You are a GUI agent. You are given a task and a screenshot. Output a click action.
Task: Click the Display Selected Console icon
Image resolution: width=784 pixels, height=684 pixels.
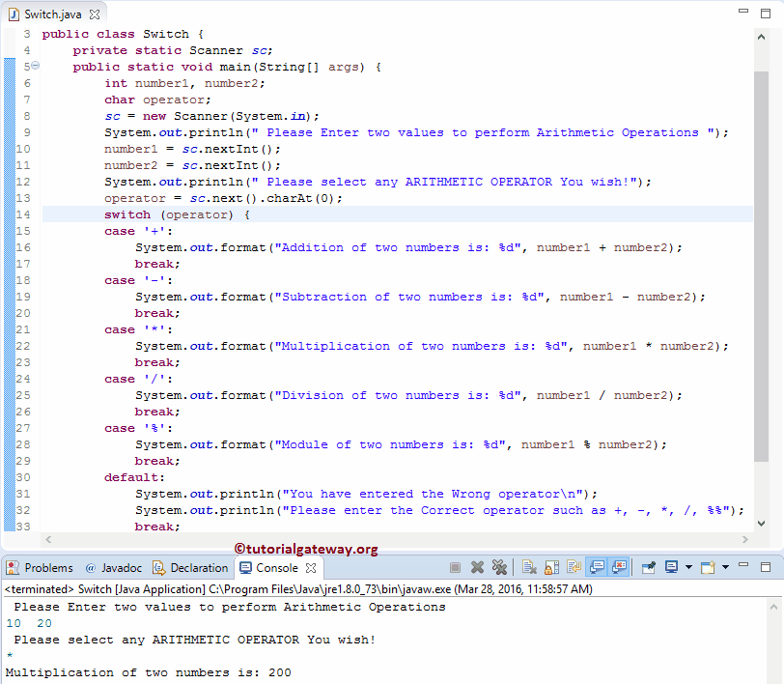point(671,568)
